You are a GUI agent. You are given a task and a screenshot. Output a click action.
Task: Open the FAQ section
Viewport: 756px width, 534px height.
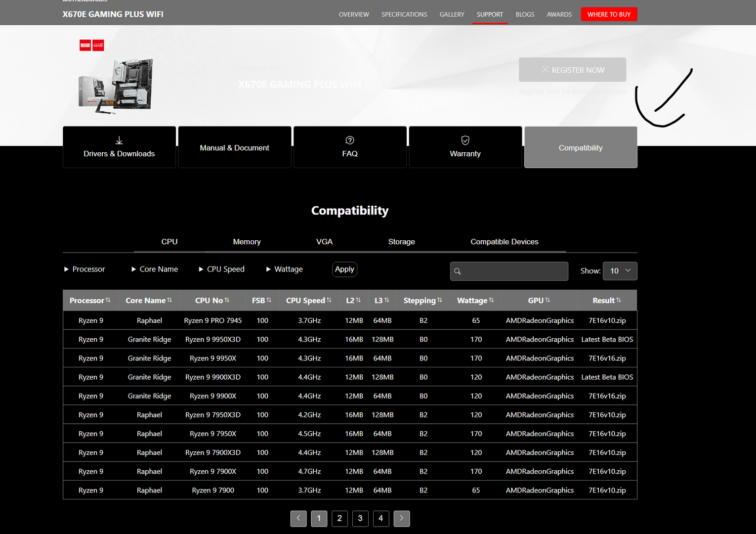(x=350, y=147)
